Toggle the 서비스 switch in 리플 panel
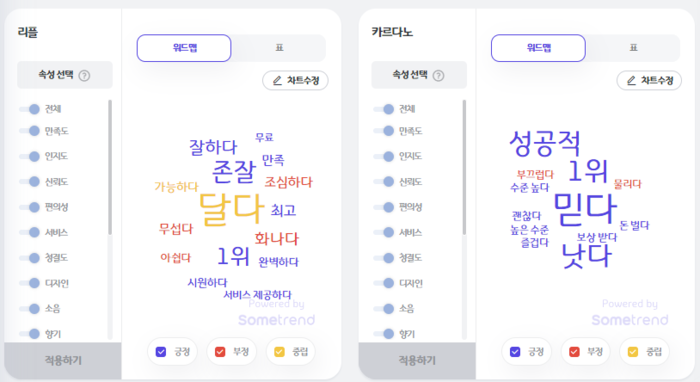Viewport: 700px width, 382px height. coord(30,232)
